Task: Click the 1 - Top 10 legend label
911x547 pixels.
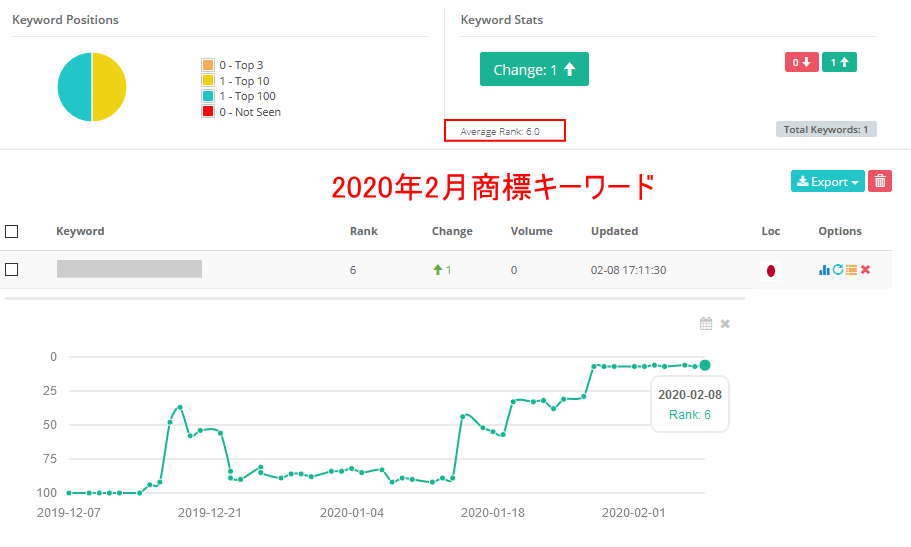Action: point(244,81)
